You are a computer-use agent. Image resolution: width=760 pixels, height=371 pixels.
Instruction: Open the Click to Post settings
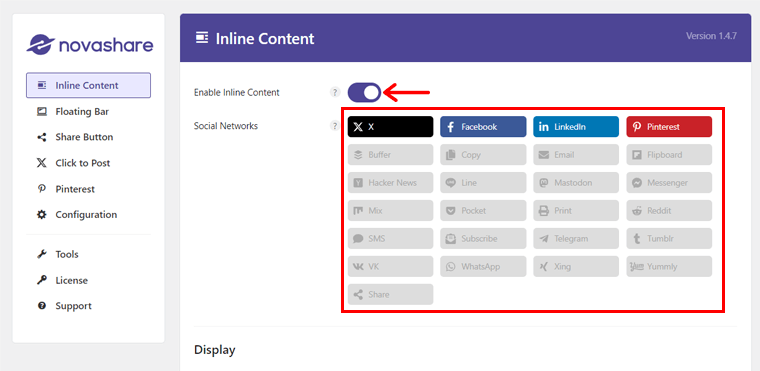[88, 163]
